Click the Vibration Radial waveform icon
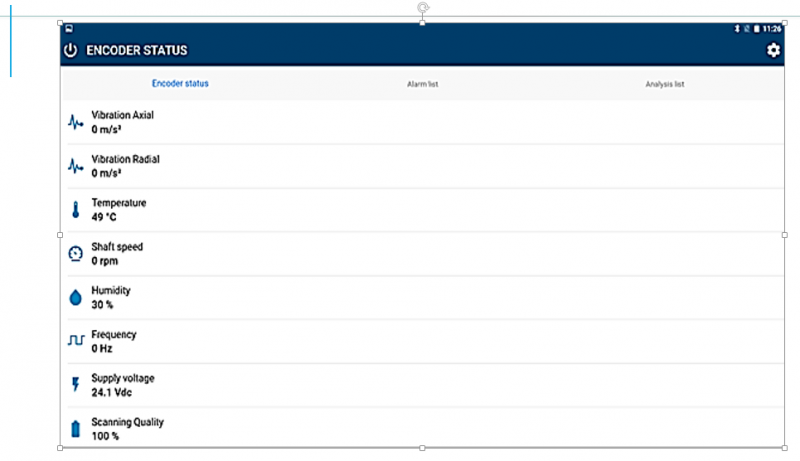 pyautogui.click(x=75, y=166)
